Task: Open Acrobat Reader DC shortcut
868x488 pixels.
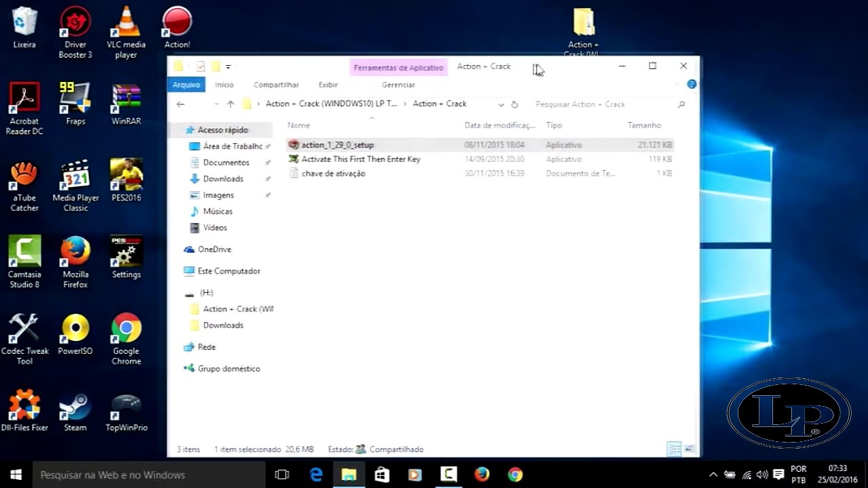Action: pyautogui.click(x=24, y=108)
